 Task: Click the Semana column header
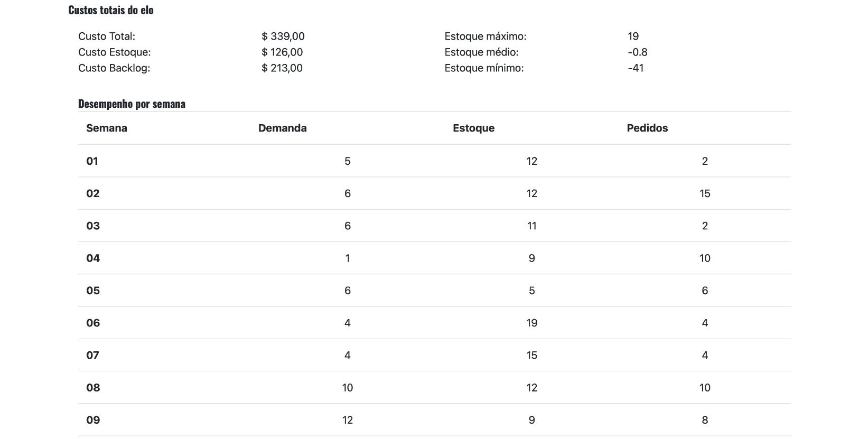(x=107, y=128)
